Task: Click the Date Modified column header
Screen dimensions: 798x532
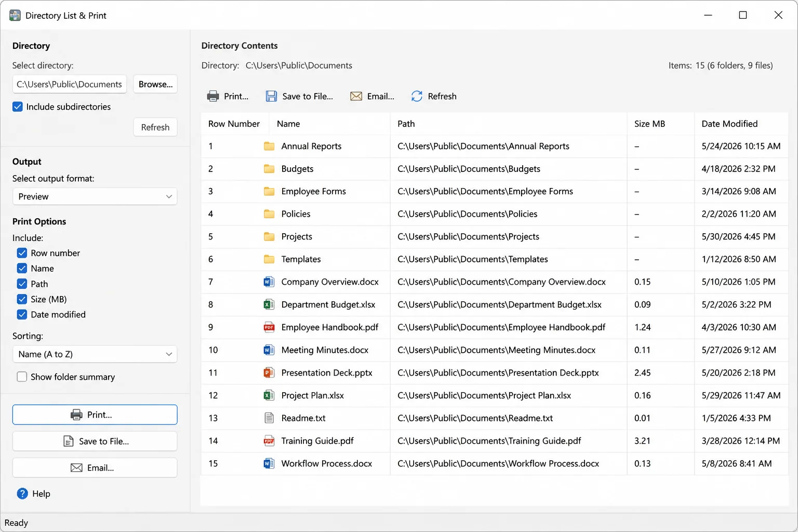Action: [x=741, y=124]
